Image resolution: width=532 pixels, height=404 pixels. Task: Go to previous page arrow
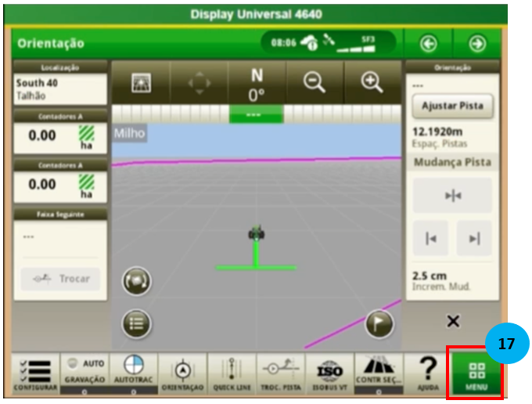[x=430, y=43]
